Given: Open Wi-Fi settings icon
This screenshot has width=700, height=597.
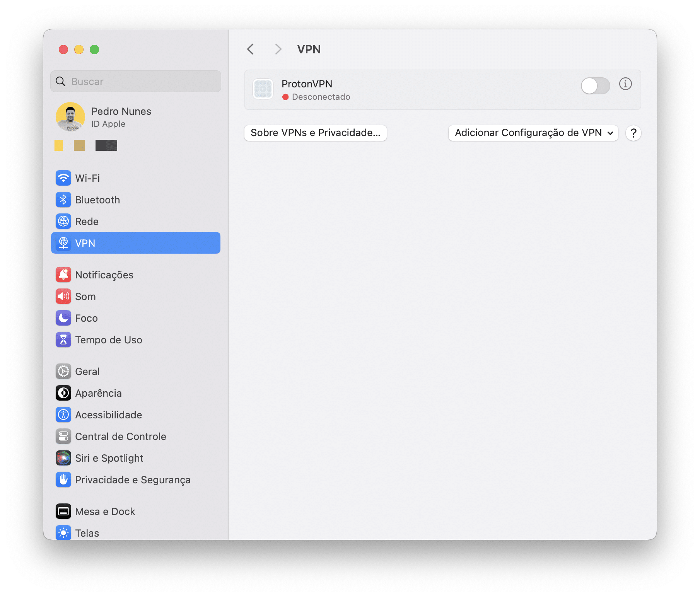Looking at the screenshot, I should point(63,178).
